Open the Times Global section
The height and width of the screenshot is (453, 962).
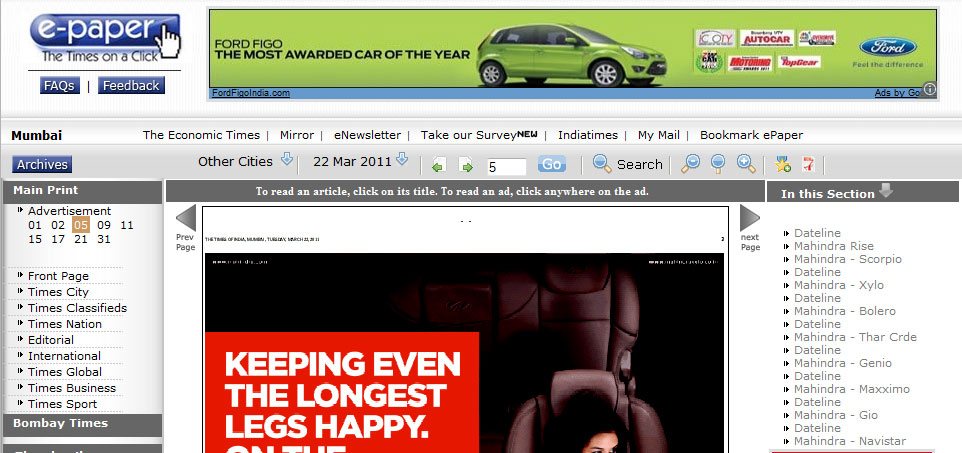[x=64, y=372]
